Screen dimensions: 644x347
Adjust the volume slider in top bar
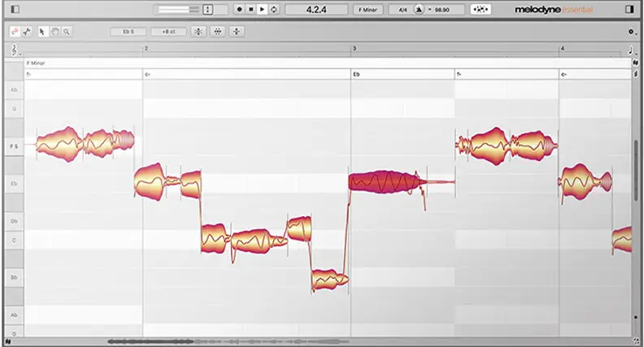pyautogui.click(x=179, y=9)
